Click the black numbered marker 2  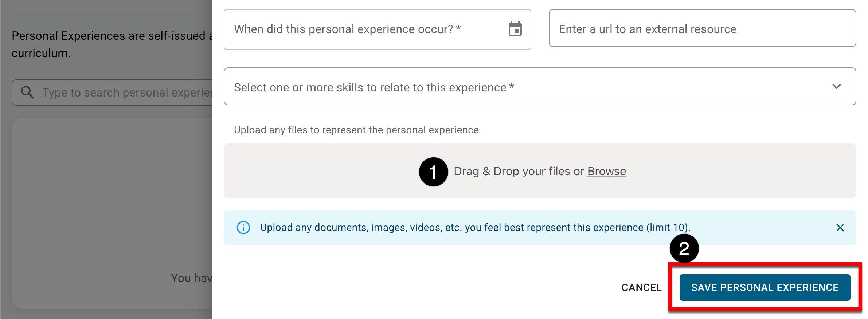684,249
